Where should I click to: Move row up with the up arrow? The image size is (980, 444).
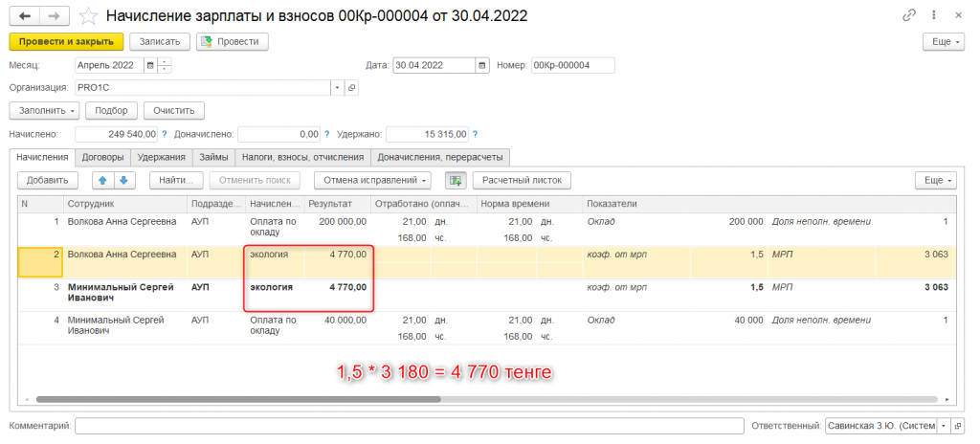click(102, 180)
